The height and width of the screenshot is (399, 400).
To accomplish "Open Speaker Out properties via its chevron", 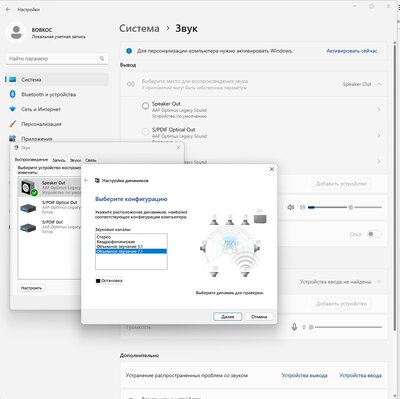I will click(379, 110).
